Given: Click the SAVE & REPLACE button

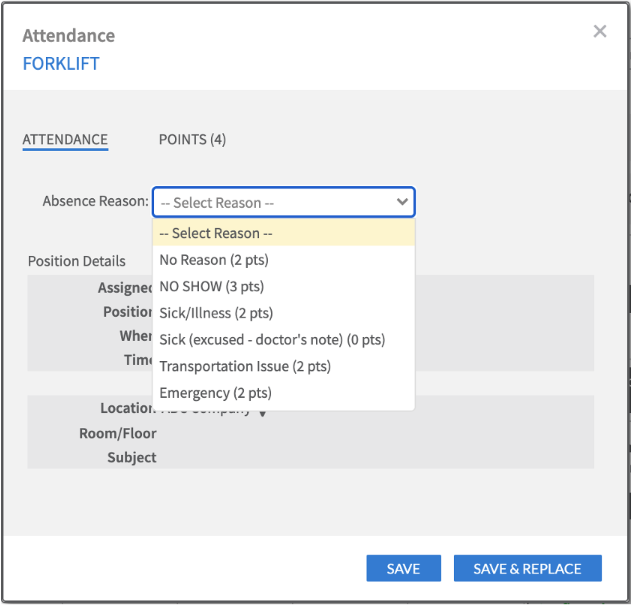Looking at the screenshot, I should pos(528,569).
